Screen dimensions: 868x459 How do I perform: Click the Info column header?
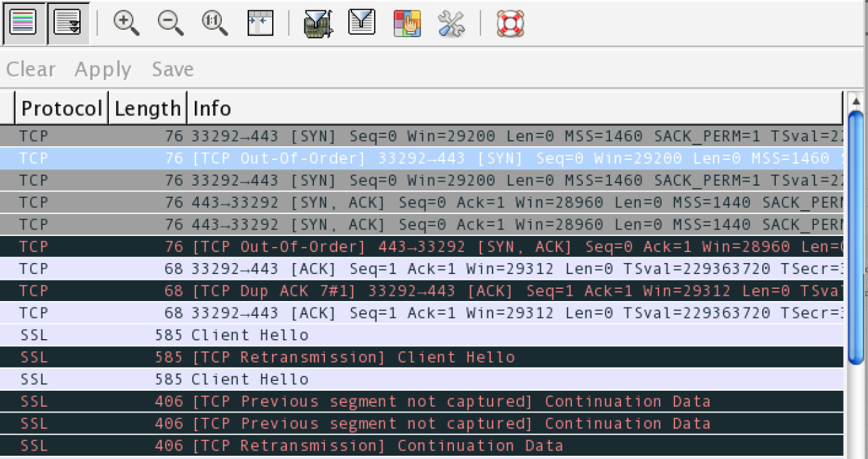[212, 108]
